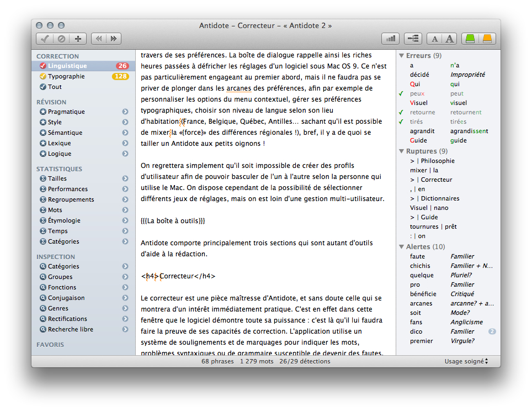The image size is (532, 411).
Task: Click the Recherche libre magnifier icon
Action: tap(42, 329)
